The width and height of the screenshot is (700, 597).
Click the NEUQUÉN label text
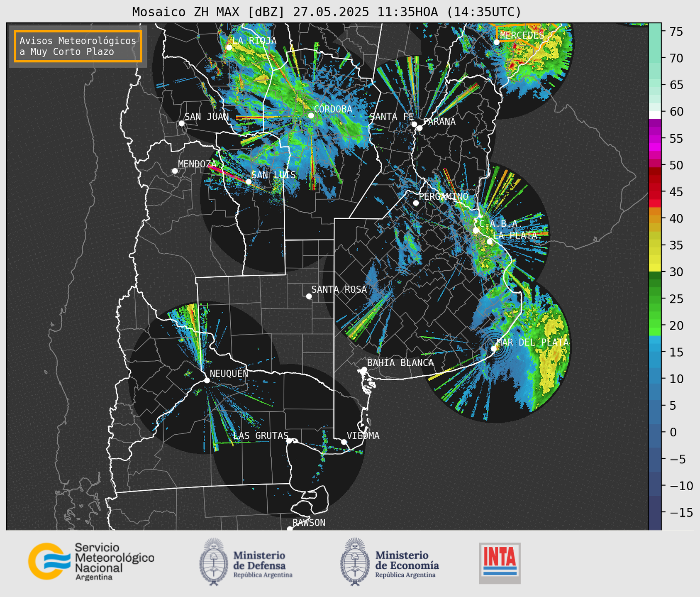point(229,373)
